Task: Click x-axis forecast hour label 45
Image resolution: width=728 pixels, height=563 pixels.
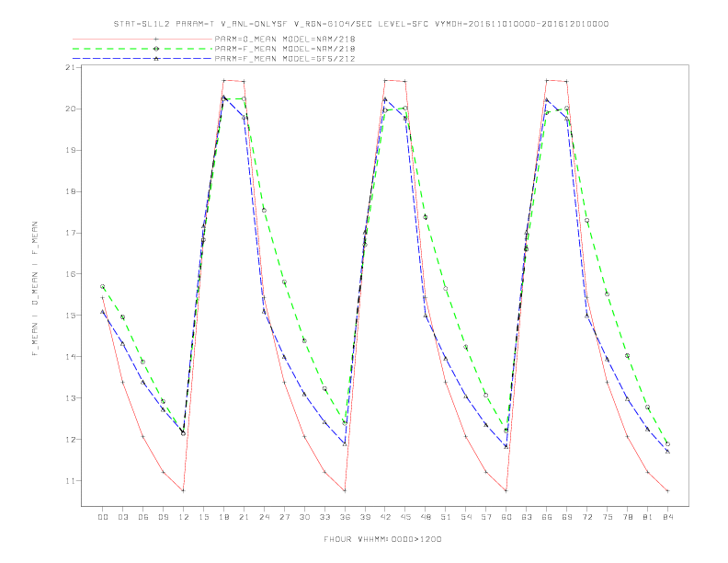Action: tap(405, 517)
